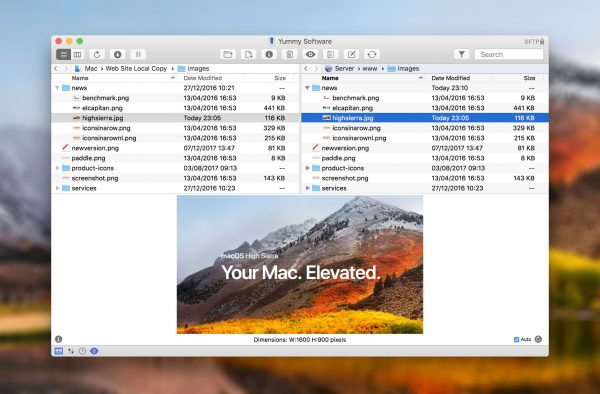The image size is (600, 394).
Task: Go forward in the local Mac pane
Action: pos(66,68)
